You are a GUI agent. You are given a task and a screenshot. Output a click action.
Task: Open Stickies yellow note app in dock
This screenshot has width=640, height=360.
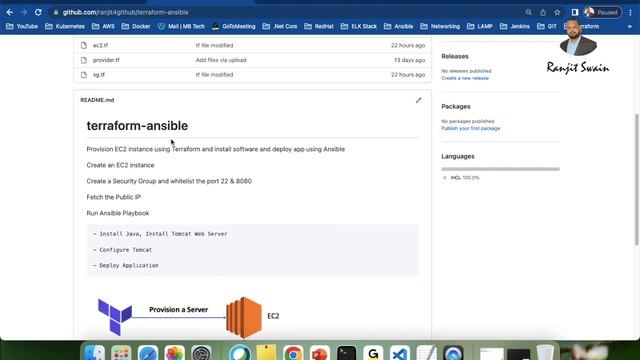click(x=266, y=352)
